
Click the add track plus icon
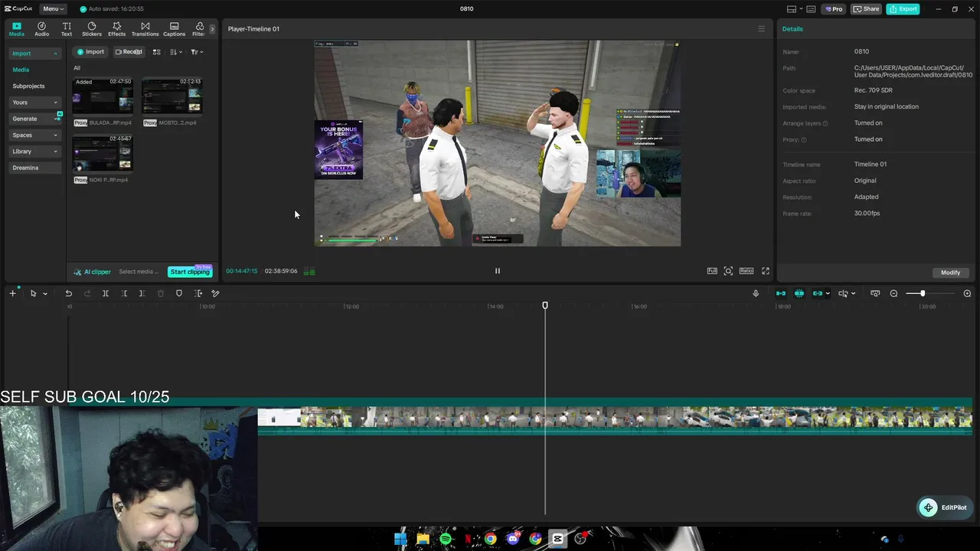point(12,294)
